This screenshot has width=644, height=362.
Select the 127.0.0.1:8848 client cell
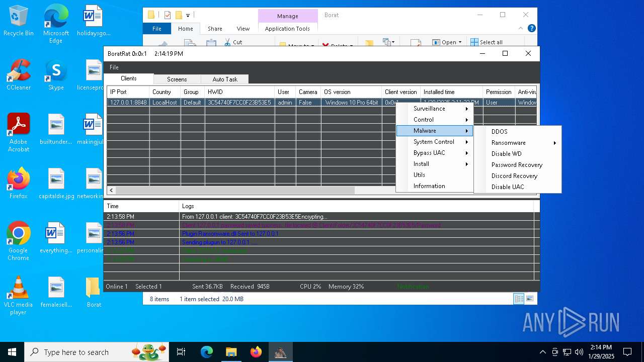pyautogui.click(x=128, y=103)
